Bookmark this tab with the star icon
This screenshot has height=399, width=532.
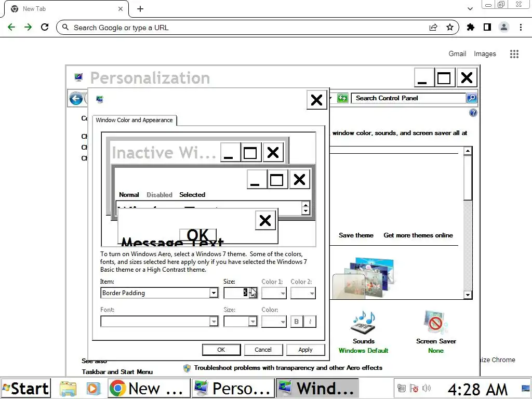(450, 28)
